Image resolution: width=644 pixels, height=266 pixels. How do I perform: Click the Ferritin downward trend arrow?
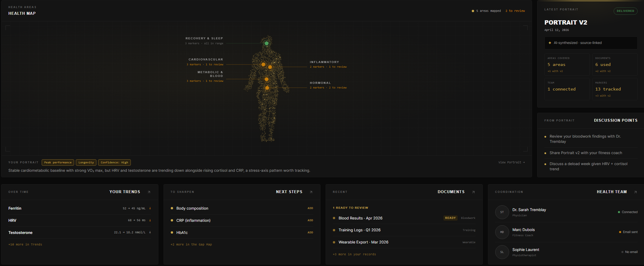[x=150, y=208]
